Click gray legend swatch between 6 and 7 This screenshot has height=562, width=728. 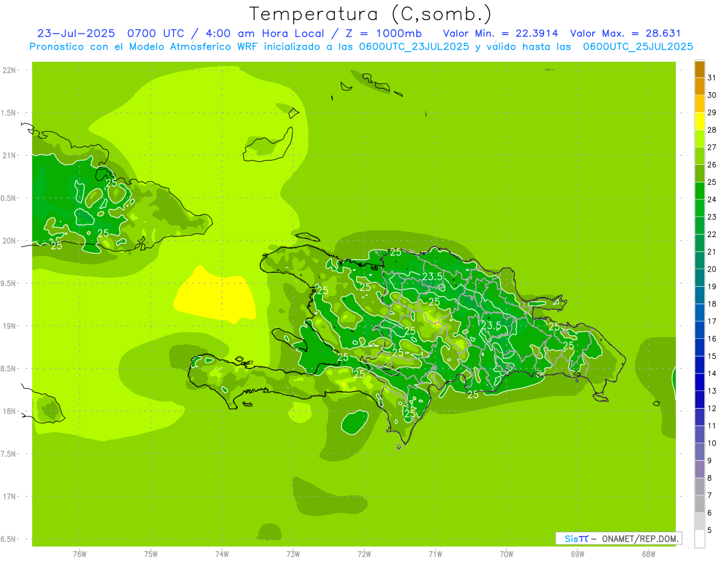[x=699, y=504]
